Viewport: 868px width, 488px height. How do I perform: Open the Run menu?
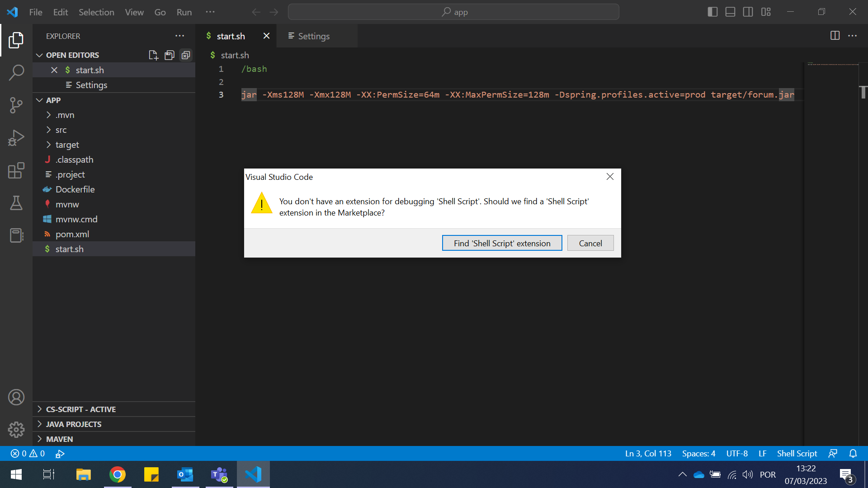(x=184, y=12)
